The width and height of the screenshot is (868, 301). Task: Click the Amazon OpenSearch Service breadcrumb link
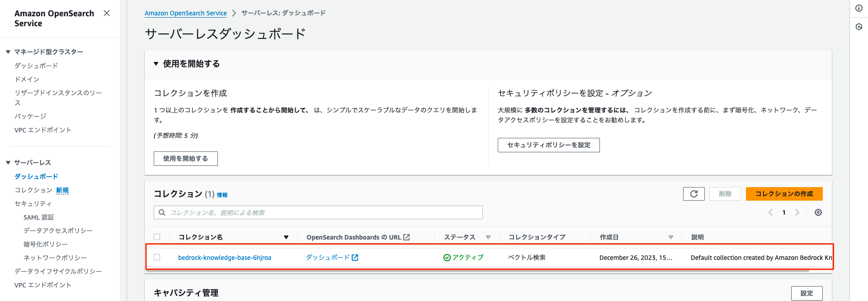[186, 13]
